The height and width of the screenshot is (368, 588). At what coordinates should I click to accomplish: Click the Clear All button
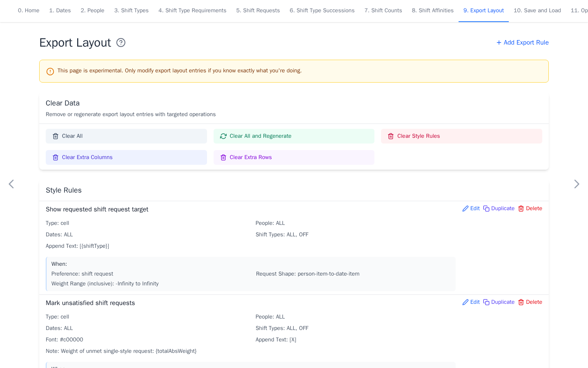pos(126,136)
